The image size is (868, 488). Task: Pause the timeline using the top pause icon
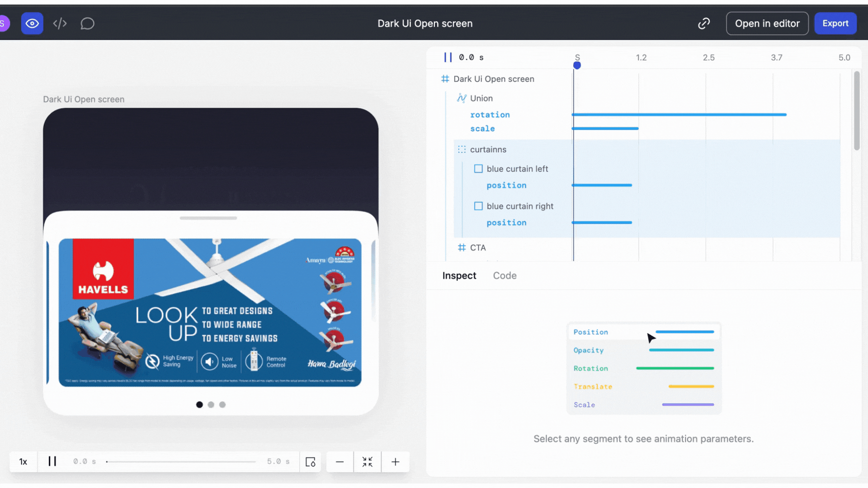[x=448, y=57]
